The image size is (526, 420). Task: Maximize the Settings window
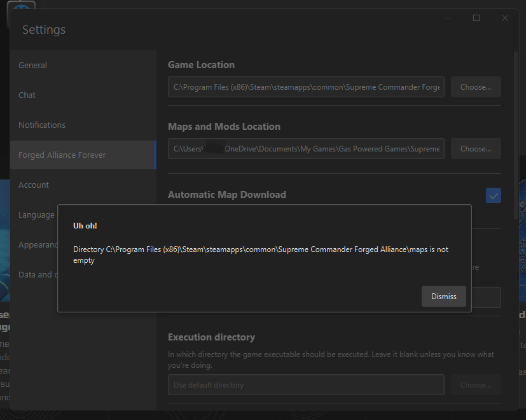point(476,18)
